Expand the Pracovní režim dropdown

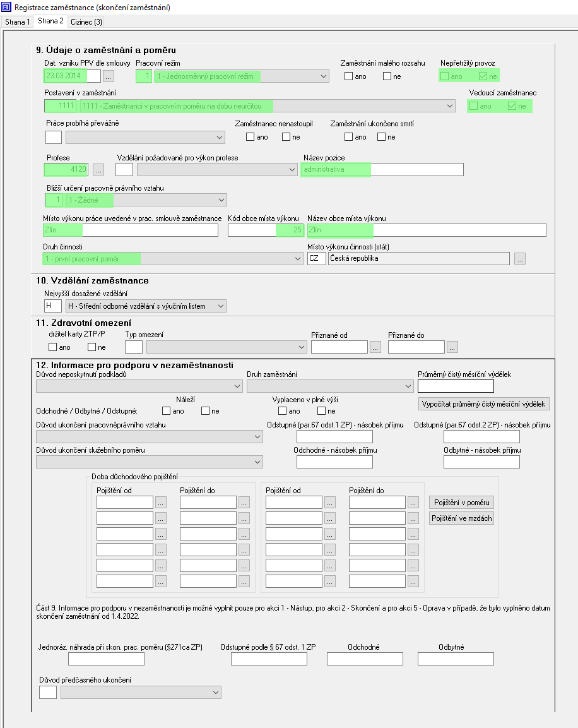coord(324,76)
